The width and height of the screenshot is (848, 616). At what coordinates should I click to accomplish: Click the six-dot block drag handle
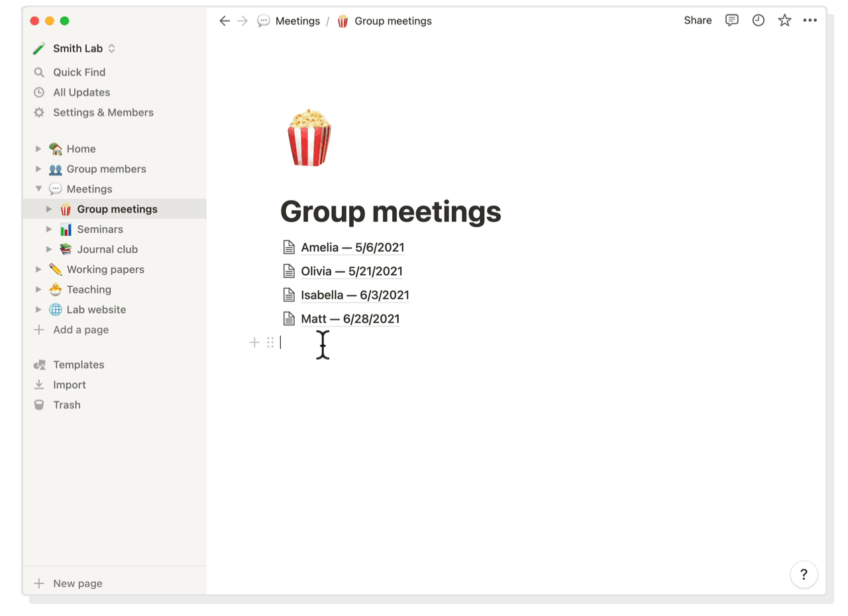270,342
